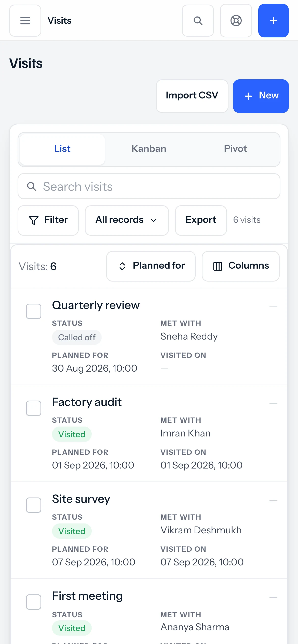Viewport: 298px width, 644px height.
Task: Open the Filter options
Action: click(x=48, y=220)
